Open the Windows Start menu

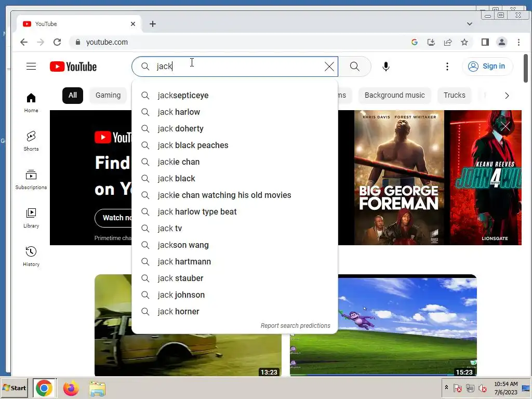[x=14, y=388]
